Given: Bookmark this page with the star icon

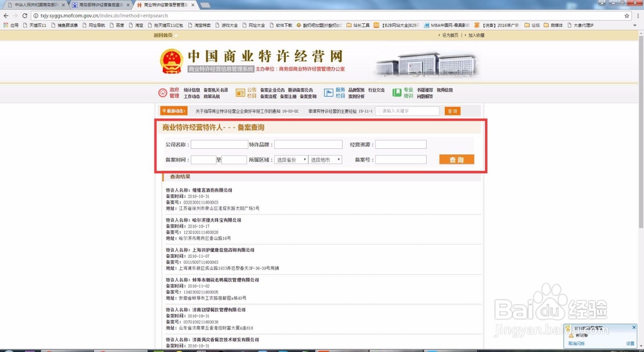Looking at the screenshot, I should click(627, 15).
